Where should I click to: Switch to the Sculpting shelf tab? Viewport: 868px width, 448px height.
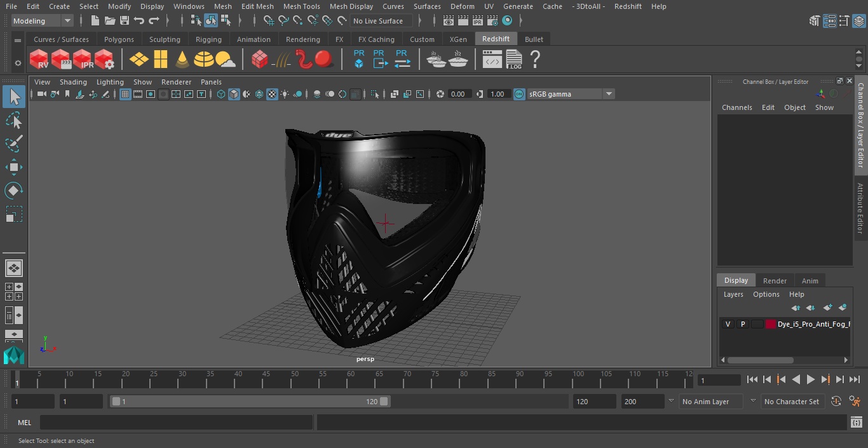pyautogui.click(x=165, y=39)
